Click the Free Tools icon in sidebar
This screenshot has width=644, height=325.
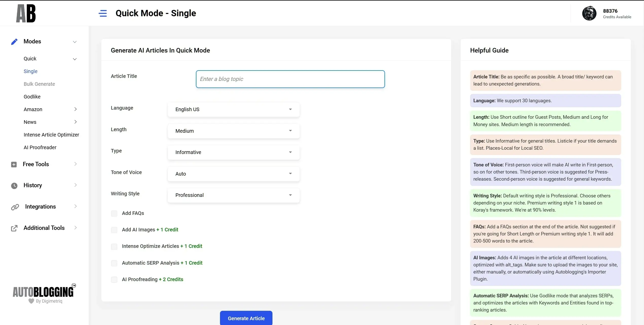14,164
